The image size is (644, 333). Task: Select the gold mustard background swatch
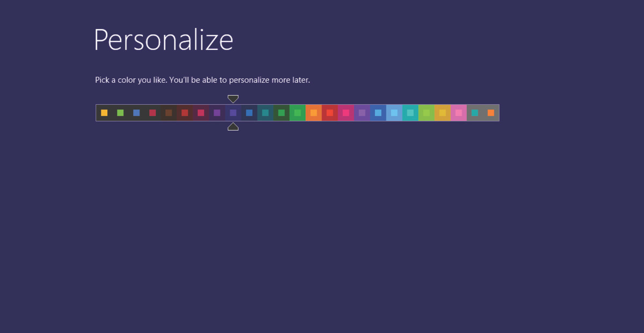pos(442,113)
